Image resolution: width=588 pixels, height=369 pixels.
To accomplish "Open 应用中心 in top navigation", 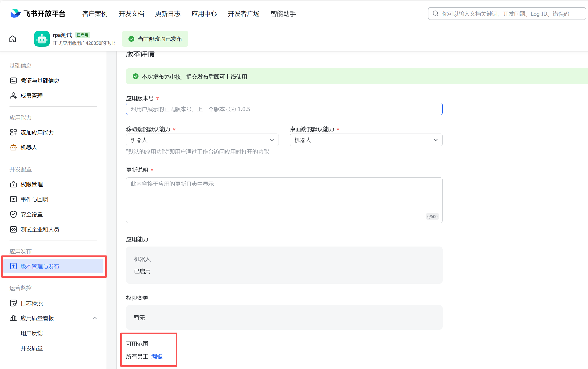I will click(x=204, y=14).
